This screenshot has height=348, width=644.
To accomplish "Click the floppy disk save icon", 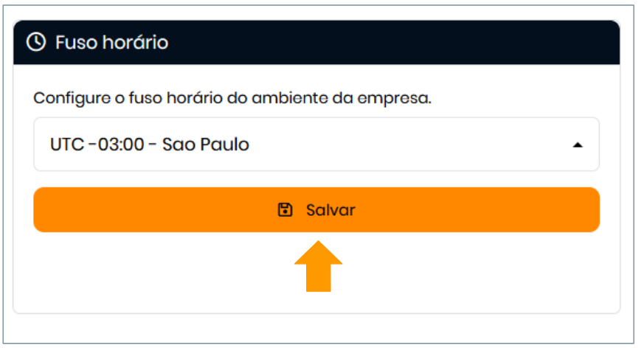I will pyautogui.click(x=285, y=210).
